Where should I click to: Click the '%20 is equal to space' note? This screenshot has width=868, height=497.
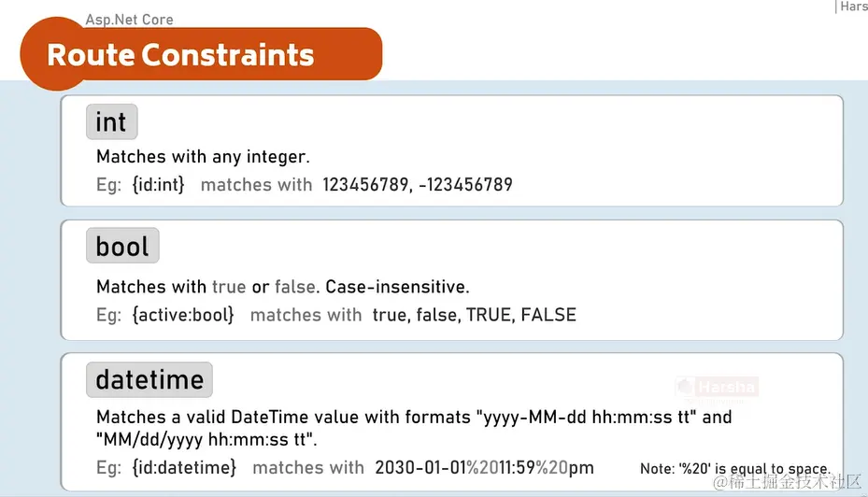pyautogui.click(x=735, y=469)
